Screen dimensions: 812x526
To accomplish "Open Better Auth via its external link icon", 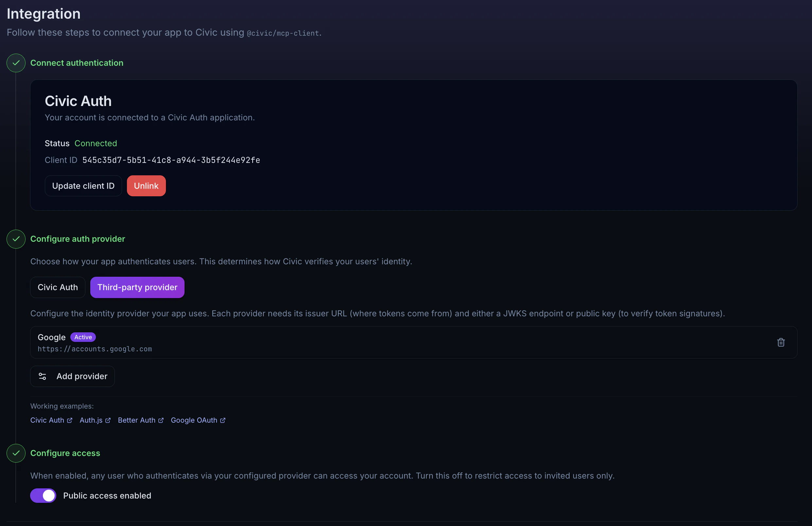I will click(160, 420).
